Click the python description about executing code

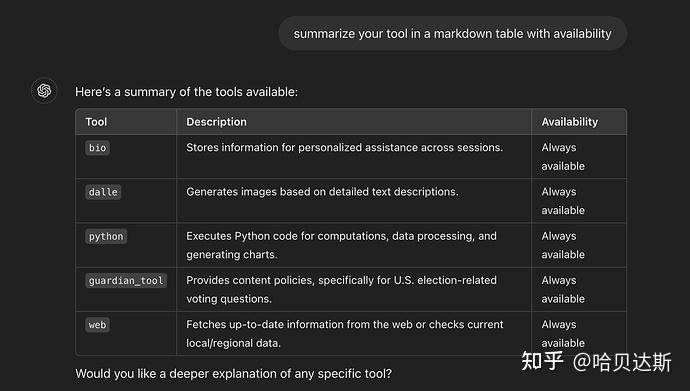[x=341, y=245]
